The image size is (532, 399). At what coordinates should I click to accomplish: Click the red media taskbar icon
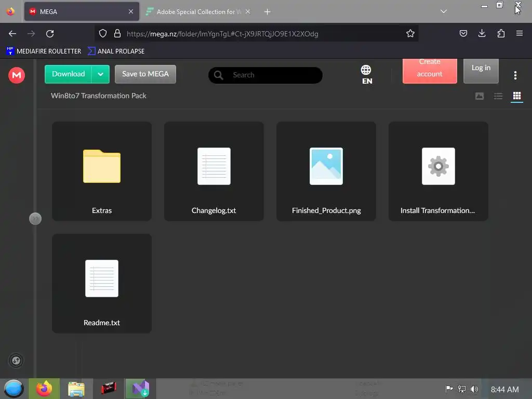[109, 389]
